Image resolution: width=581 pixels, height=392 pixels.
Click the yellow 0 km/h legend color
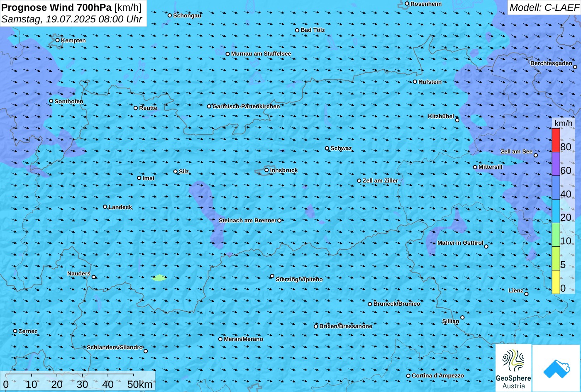coord(556,282)
